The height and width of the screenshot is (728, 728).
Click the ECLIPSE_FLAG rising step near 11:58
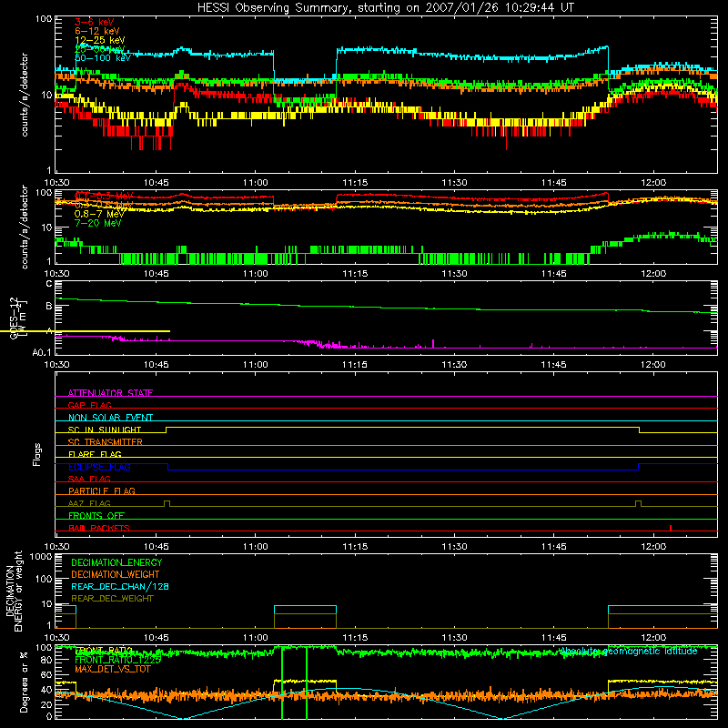pos(639,467)
